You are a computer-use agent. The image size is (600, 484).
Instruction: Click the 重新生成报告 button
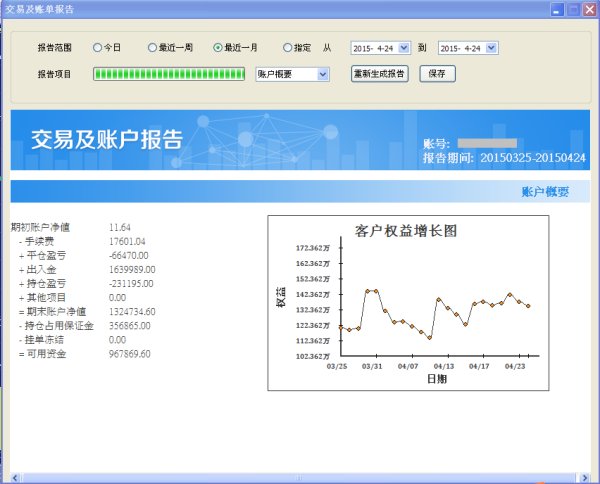point(380,73)
